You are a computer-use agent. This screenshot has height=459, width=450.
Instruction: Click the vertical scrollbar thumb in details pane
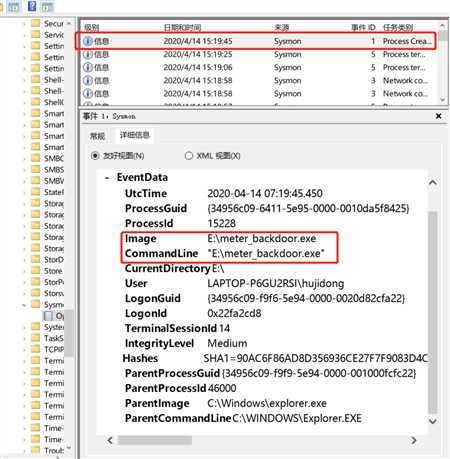(433, 312)
